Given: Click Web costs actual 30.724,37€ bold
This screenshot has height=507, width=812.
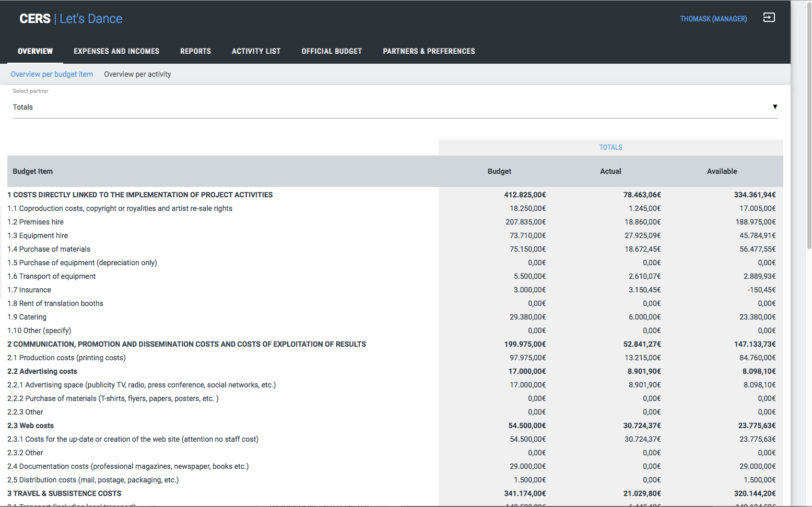Looking at the screenshot, I should click(x=642, y=426).
